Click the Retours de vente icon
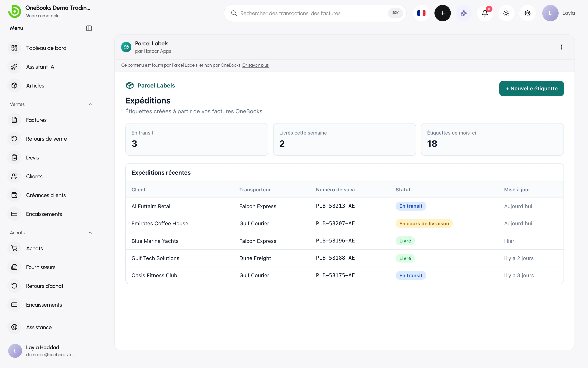The width and height of the screenshot is (588, 368). [x=14, y=139]
